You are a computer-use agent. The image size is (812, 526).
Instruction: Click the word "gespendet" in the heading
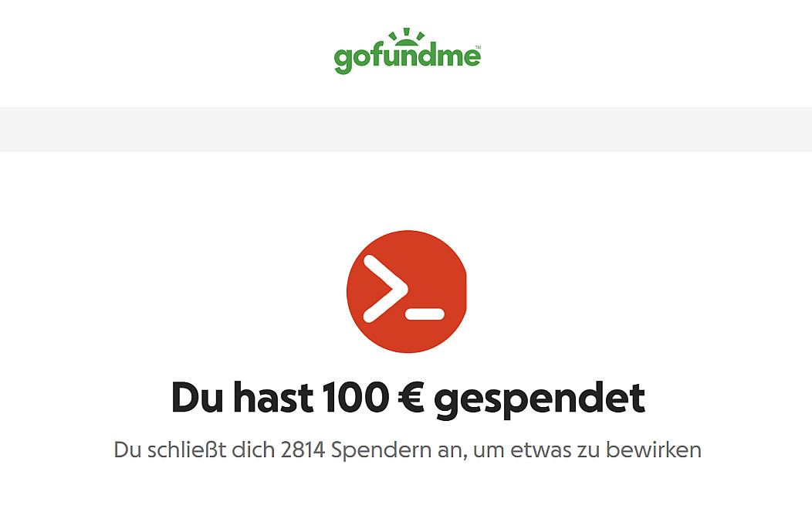click(x=539, y=399)
